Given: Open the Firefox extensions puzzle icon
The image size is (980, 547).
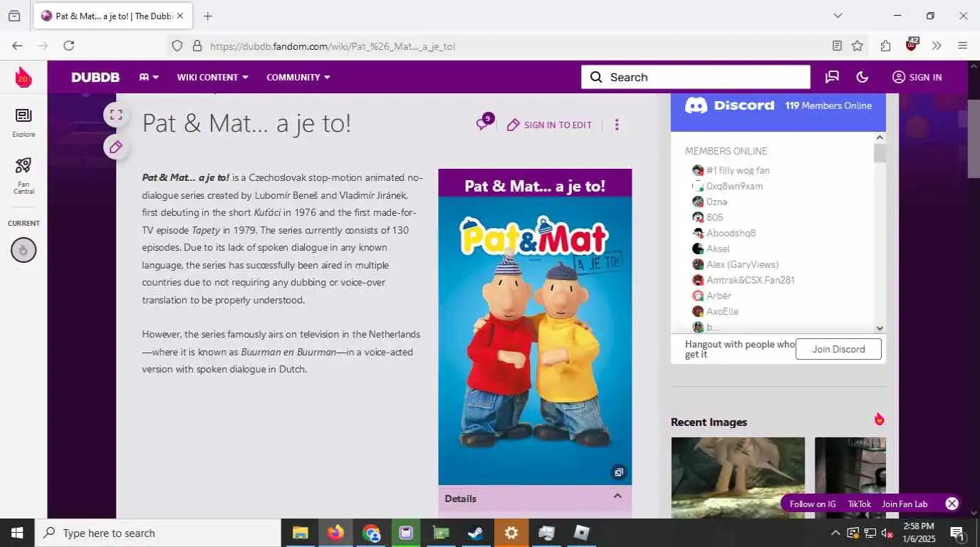Looking at the screenshot, I should [885, 46].
